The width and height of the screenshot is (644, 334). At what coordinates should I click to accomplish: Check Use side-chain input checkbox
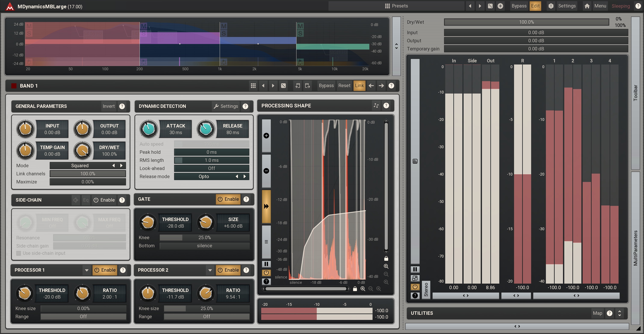19,253
